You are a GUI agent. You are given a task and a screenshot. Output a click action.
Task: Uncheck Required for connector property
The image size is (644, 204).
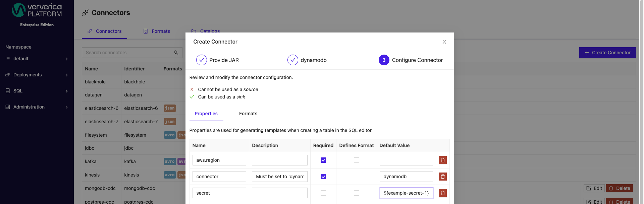tap(323, 177)
